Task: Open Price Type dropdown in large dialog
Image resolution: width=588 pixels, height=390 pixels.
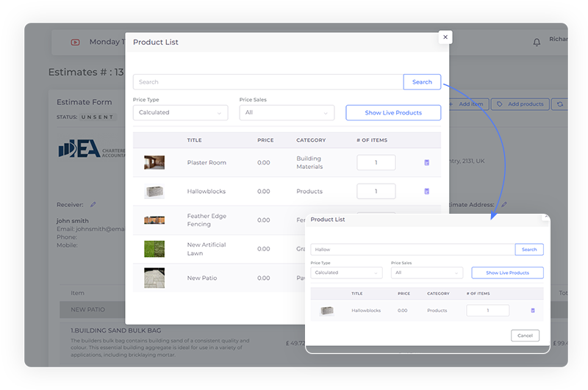Action: [180, 112]
